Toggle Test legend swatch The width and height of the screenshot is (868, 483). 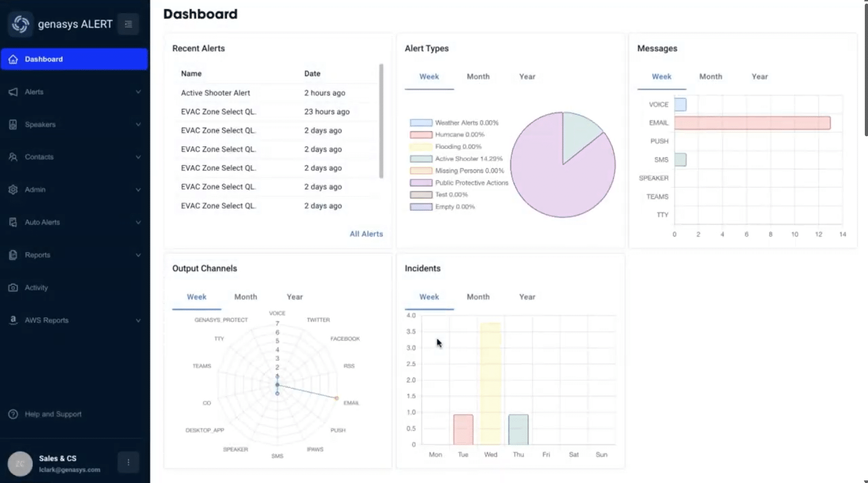coord(421,195)
